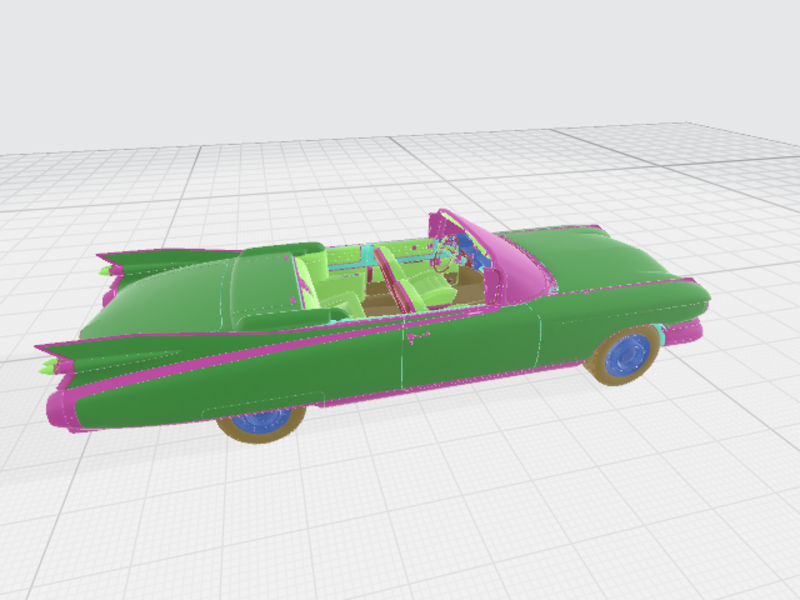Click the chrome door handle

click(x=418, y=335)
